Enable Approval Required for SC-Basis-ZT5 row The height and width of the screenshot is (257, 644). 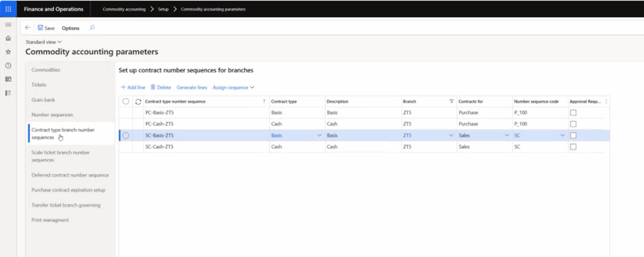573,135
